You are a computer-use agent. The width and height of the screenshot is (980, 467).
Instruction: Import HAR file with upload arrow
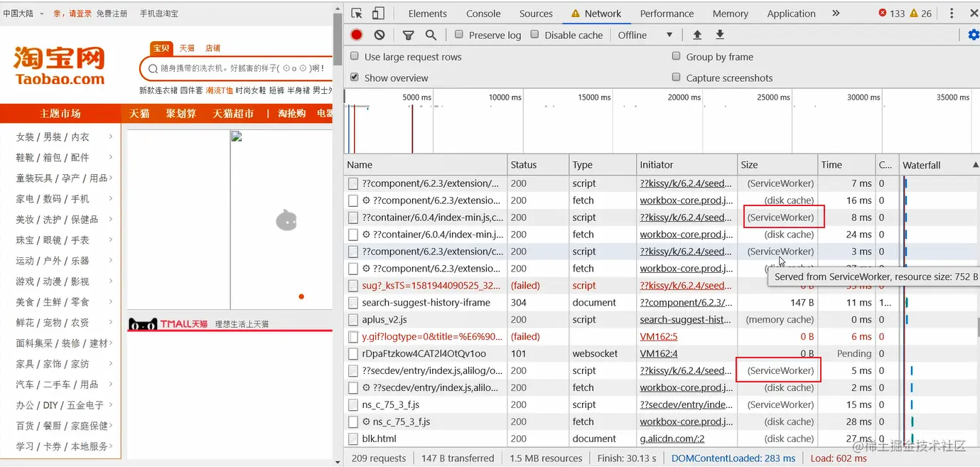click(x=697, y=35)
